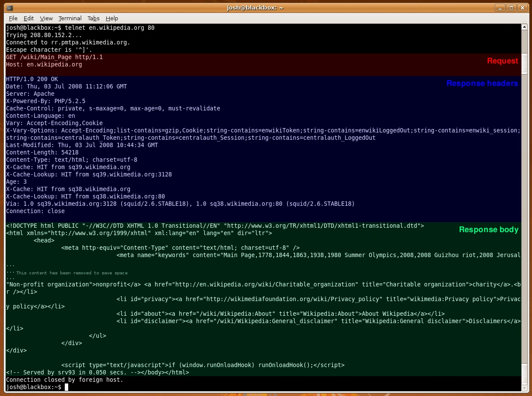The width and height of the screenshot is (532, 396).
Task: Click the '</ul>' closing tag
Action: tap(98, 336)
